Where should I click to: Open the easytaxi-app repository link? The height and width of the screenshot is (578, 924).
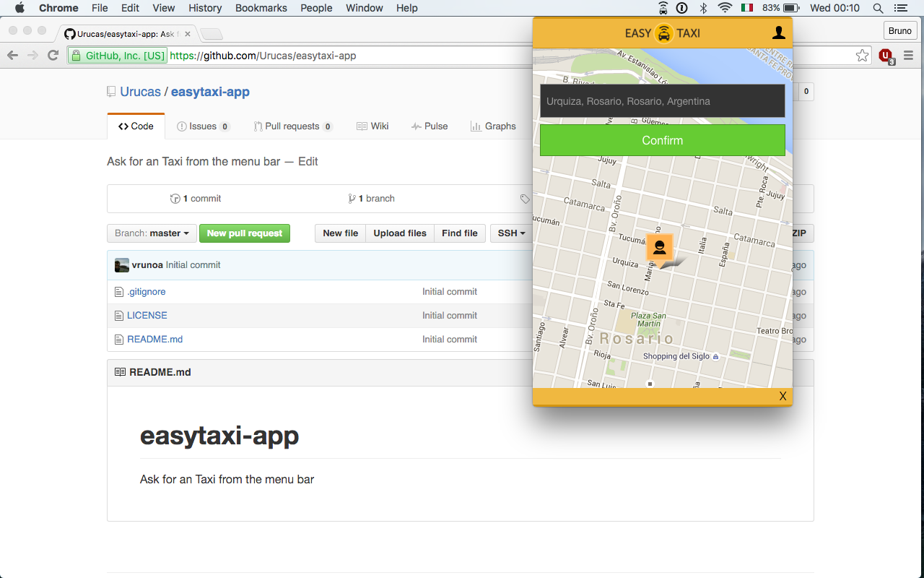pyautogui.click(x=210, y=92)
